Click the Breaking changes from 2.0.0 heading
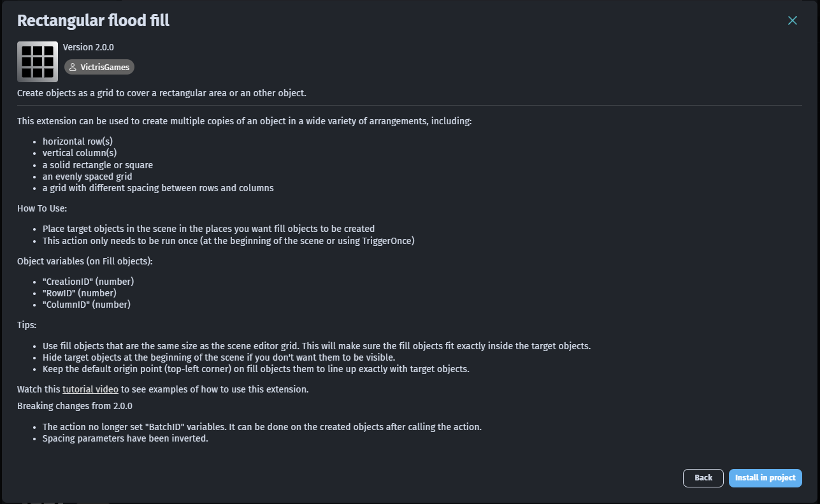The height and width of the screenshot is (504, 820). point(75,406)
